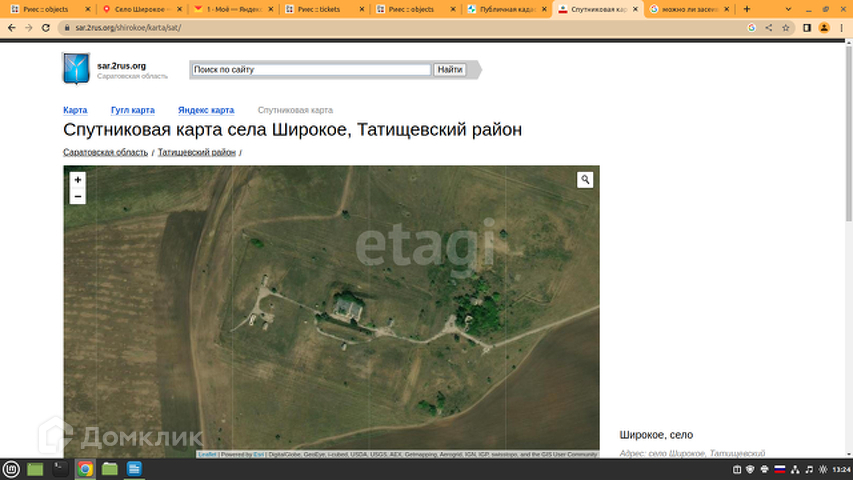
Task: Open the map search magnifier icon
Action: tap(585, 180)
